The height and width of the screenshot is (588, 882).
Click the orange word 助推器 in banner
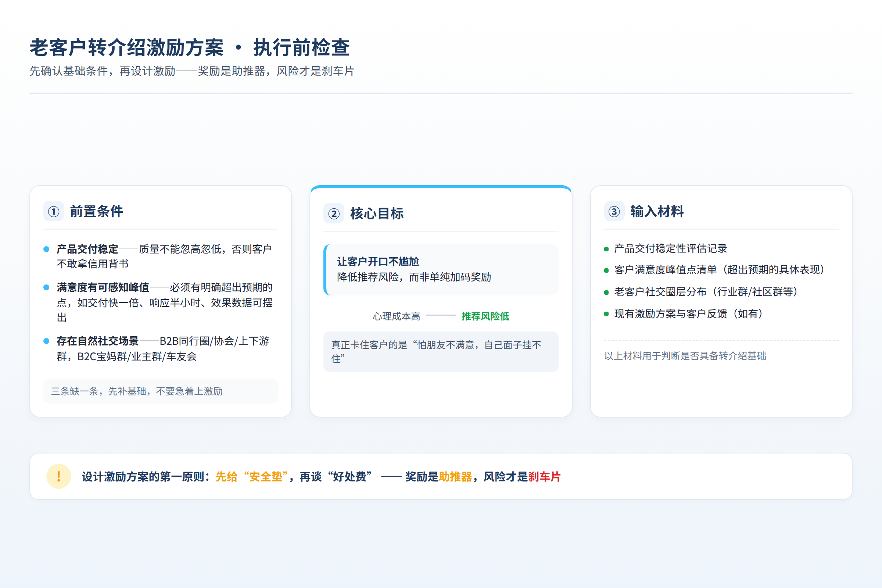tap(455, 477)
